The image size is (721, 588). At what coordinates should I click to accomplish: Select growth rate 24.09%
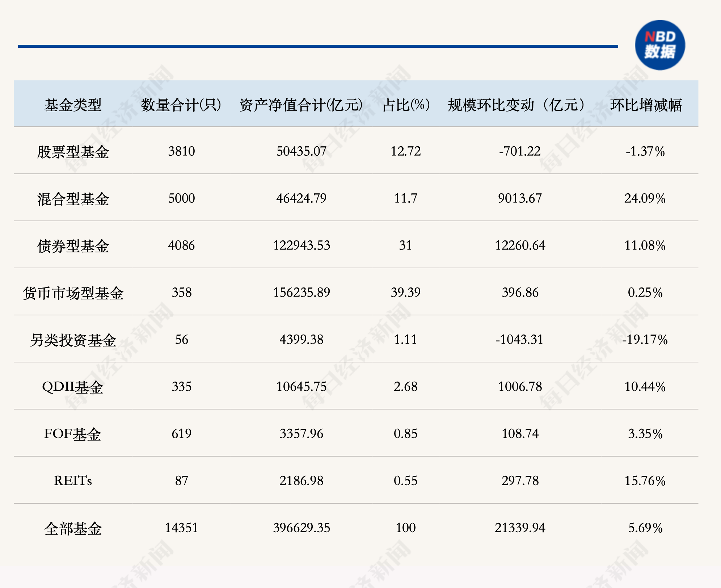click(645, 198)
